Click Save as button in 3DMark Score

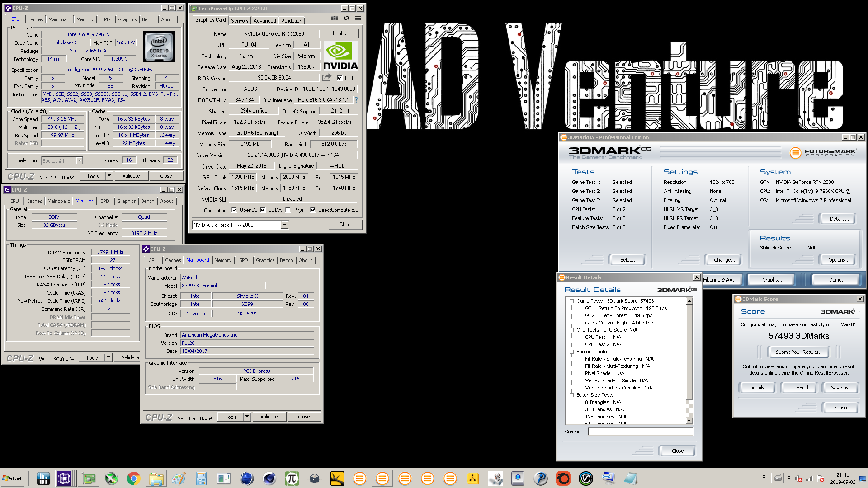tap(841, 388)
